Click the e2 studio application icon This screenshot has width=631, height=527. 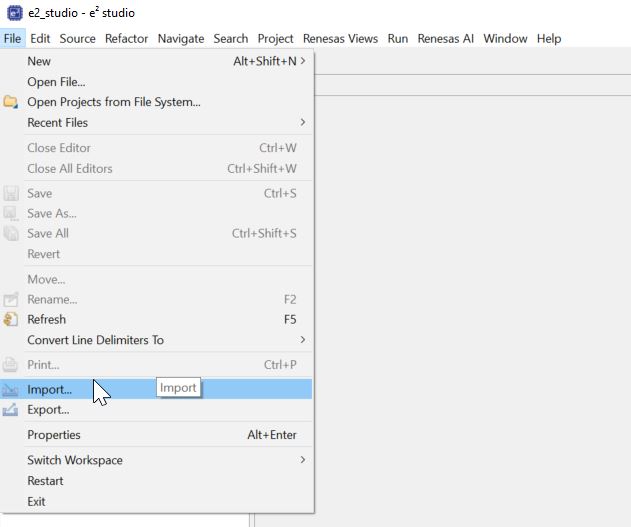pyautogui.click(x=15, y=13)
